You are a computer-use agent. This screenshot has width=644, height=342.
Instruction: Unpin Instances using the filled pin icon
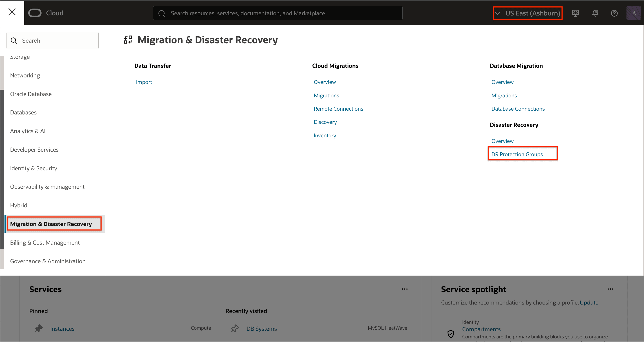tap(39, 328)
